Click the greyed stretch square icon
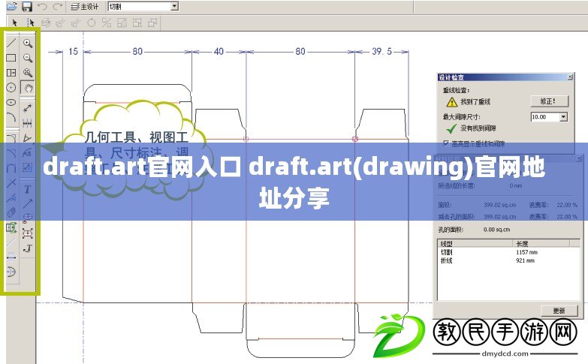Image resolution: width=588 pixels, height=364 pixels. point(122,23)
